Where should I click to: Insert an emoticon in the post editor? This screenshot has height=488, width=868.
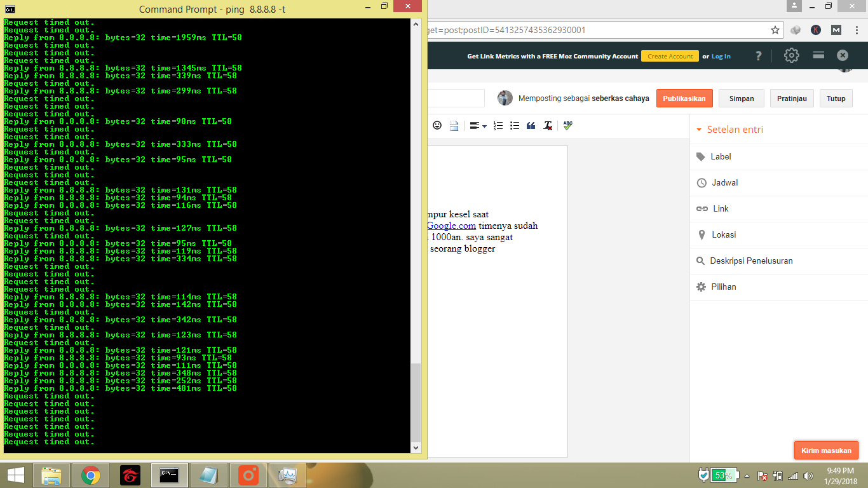click(x=437, y=125)
